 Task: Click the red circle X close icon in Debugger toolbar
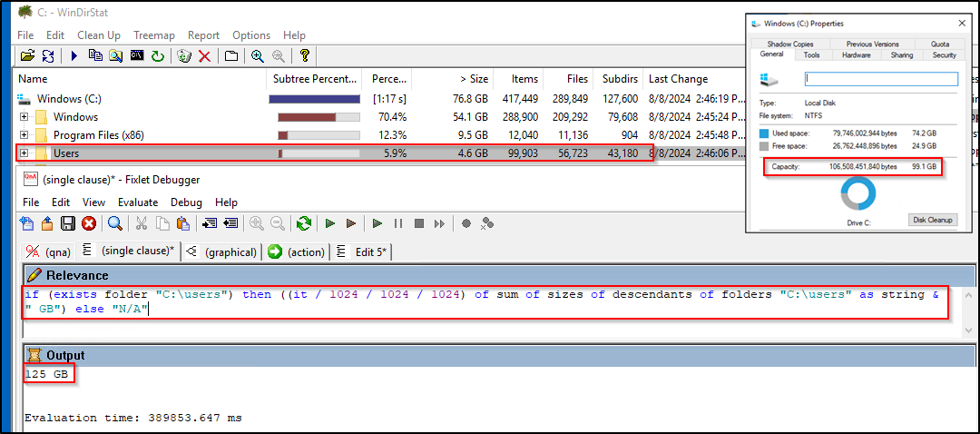click(89, 223)
